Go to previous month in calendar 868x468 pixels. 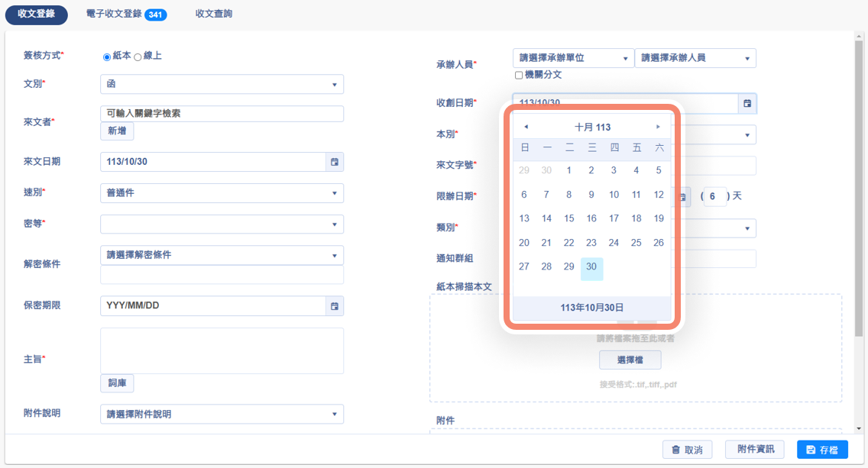(x=526, y=127)
